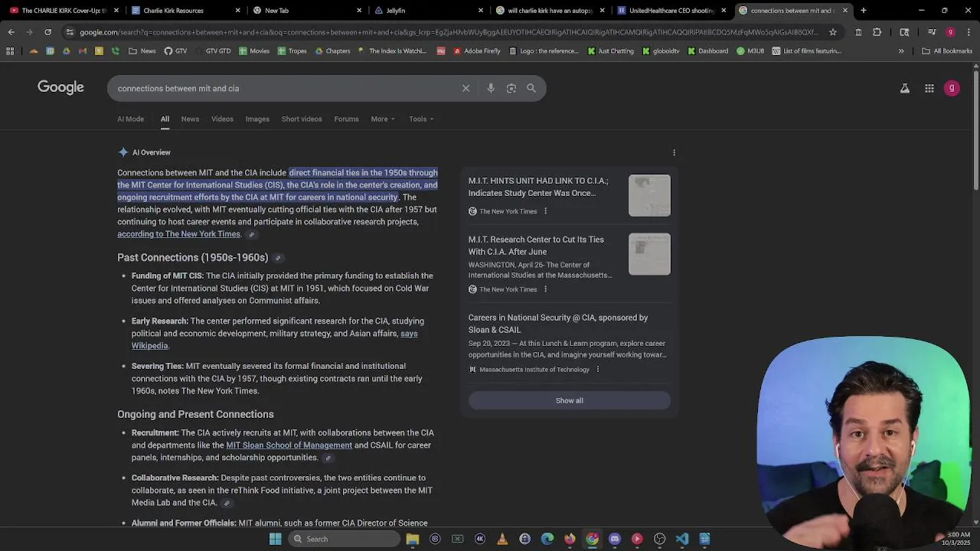Open Discord from the taskbar

(x=614, y=539)
